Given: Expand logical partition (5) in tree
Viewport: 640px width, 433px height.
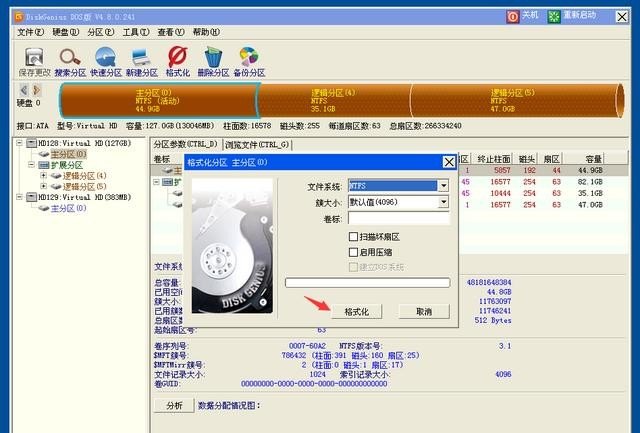Looking at the screenshot, I should pyautogui.click(x=44, y=186).
